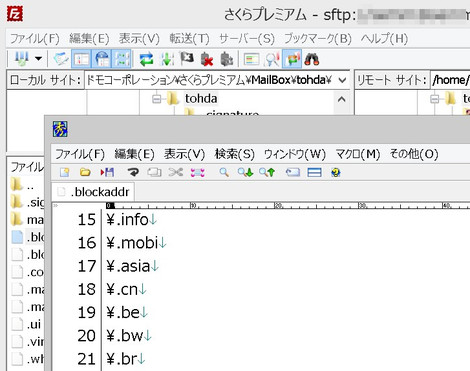The height and width of the screenshot is (371, 470).
Task: Click line 17 text ¥.asia
Action: pos(128,266)
